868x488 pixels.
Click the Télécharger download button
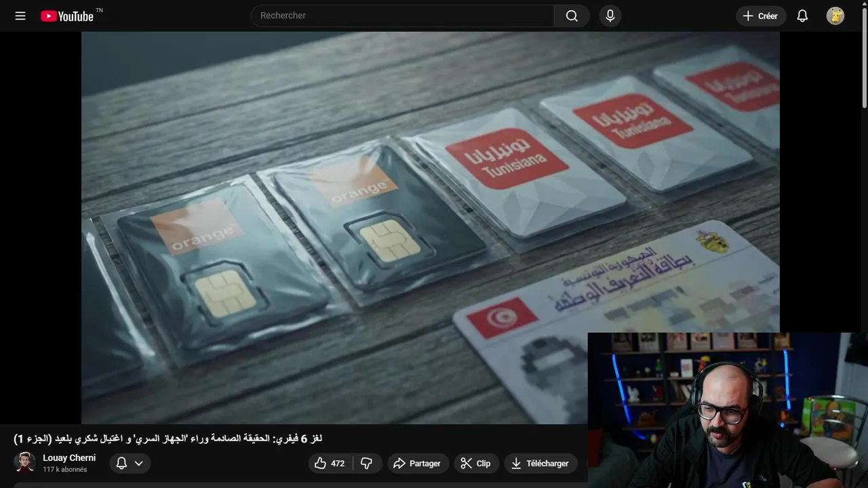point(540,464)
